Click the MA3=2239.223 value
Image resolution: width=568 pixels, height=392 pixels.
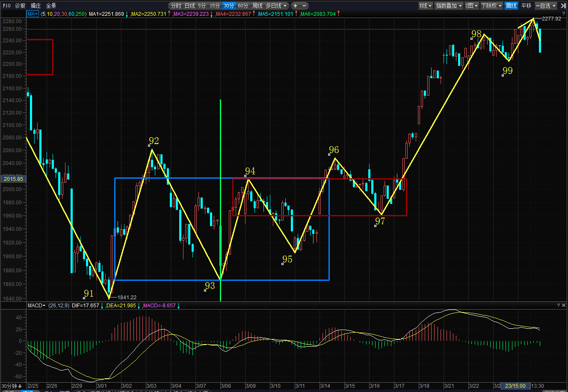191,14
